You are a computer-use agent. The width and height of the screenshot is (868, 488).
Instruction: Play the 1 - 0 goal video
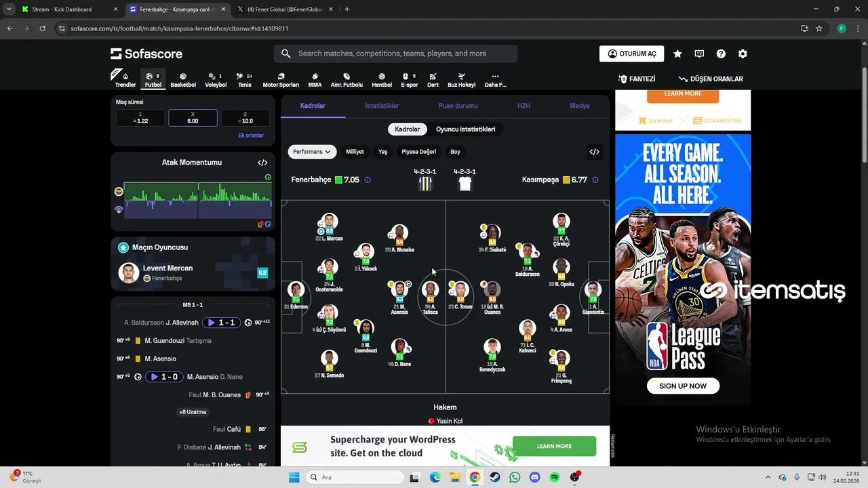(165, 377)
